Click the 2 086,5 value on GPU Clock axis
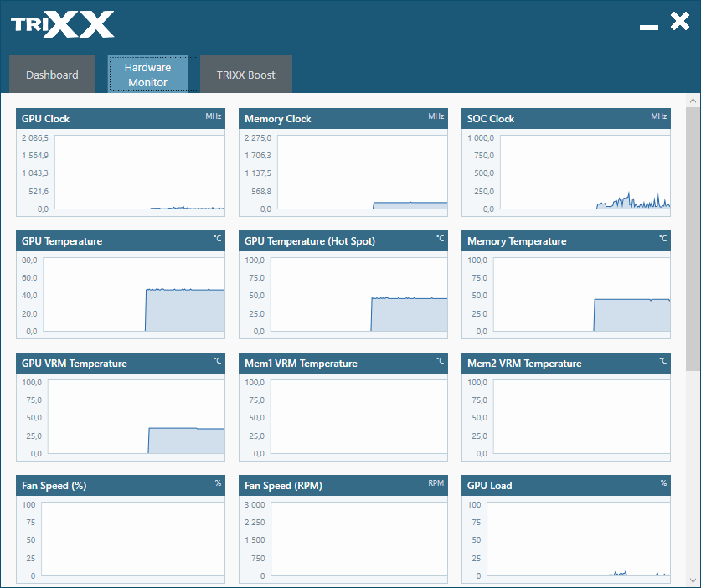Viewport: 701px width, 588px height. point(35,137)
